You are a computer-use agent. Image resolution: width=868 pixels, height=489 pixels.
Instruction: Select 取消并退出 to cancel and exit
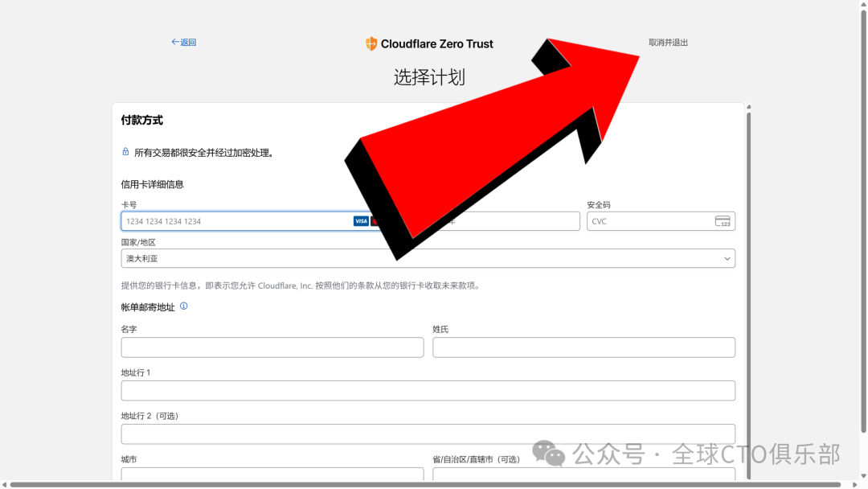coord(668,43)
